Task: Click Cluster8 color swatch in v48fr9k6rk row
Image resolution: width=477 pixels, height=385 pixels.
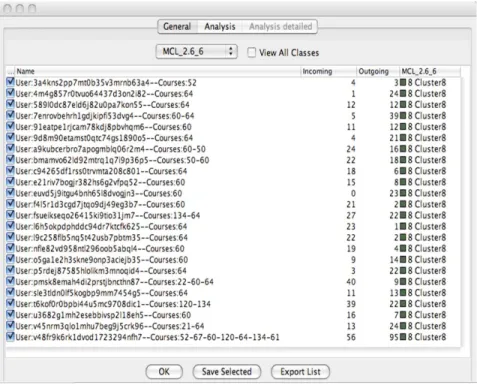Action: point(403,337)
